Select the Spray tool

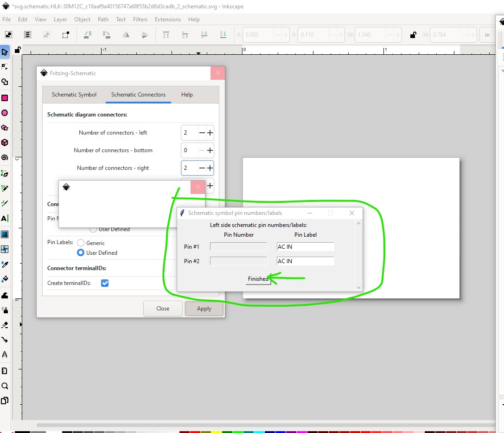point(5,310)
